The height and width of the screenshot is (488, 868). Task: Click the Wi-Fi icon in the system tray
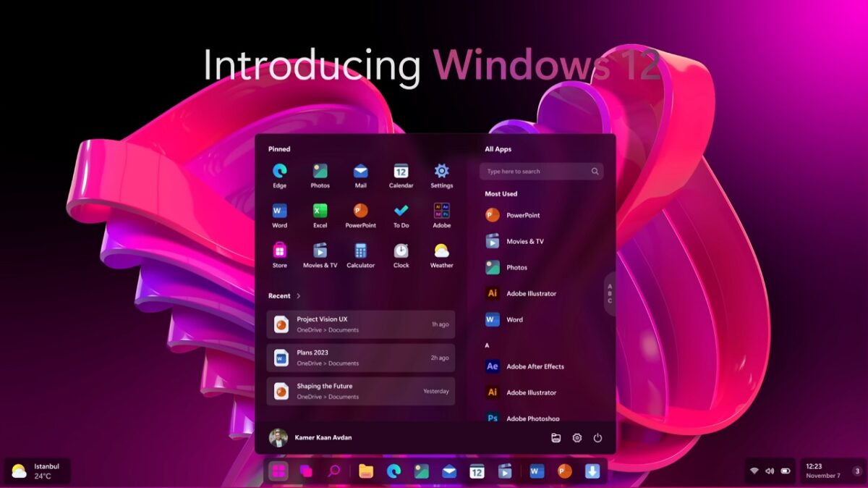coord(754,470)
